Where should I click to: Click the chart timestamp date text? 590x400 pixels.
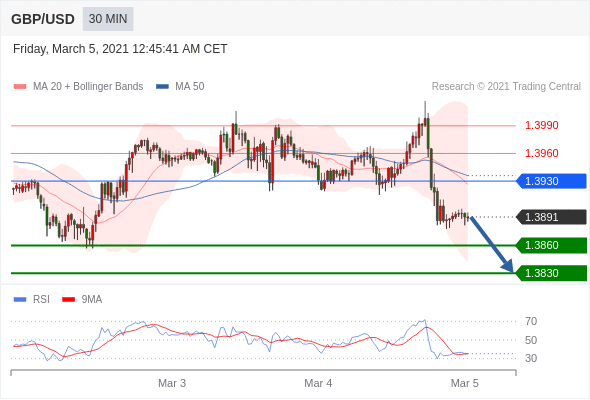[120, 49]
